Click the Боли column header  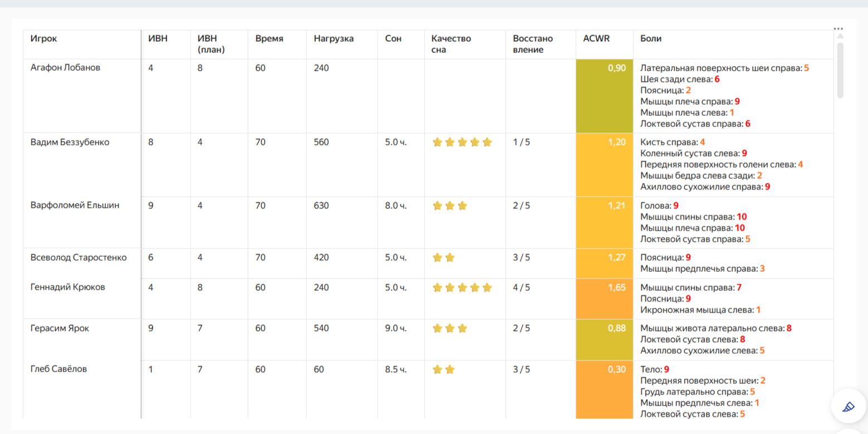651,39
